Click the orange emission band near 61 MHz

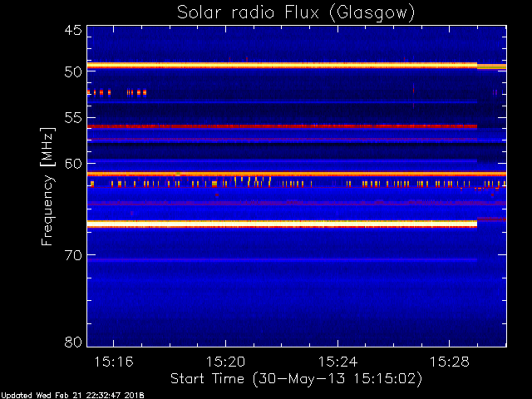[297, 174]
